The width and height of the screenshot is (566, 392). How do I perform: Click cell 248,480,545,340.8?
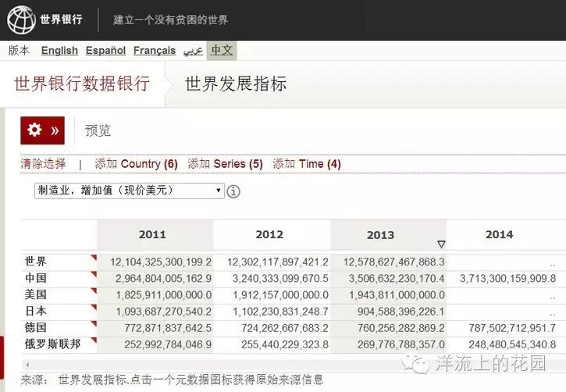tap(512, 344)
